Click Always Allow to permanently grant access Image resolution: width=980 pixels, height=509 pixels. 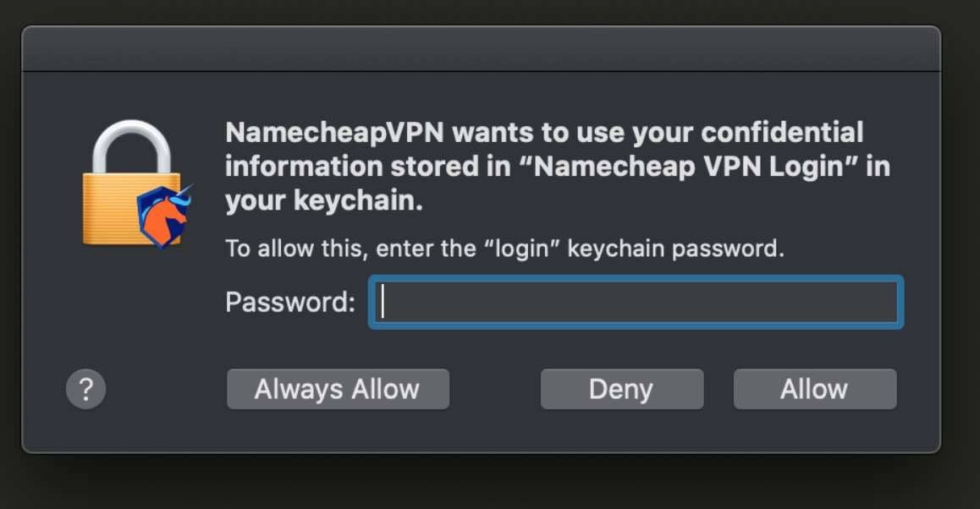click(338, 389)
